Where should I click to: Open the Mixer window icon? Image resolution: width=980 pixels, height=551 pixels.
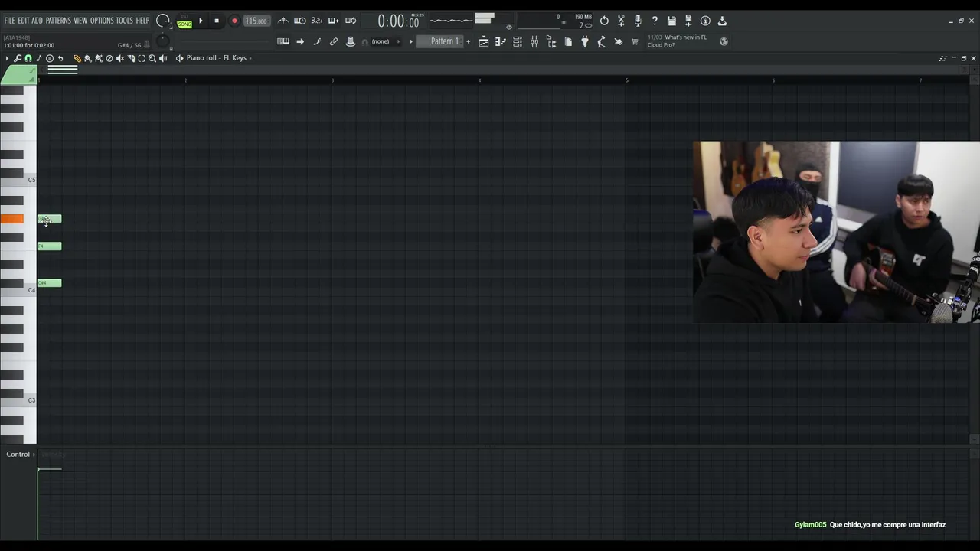click(534, 41)
